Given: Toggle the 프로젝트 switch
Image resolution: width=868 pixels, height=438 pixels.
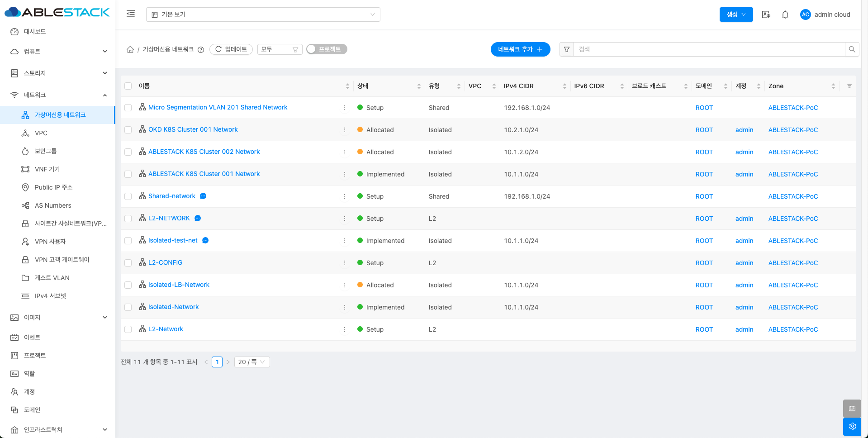Looking at the screenshot, I should pos(326,49).
